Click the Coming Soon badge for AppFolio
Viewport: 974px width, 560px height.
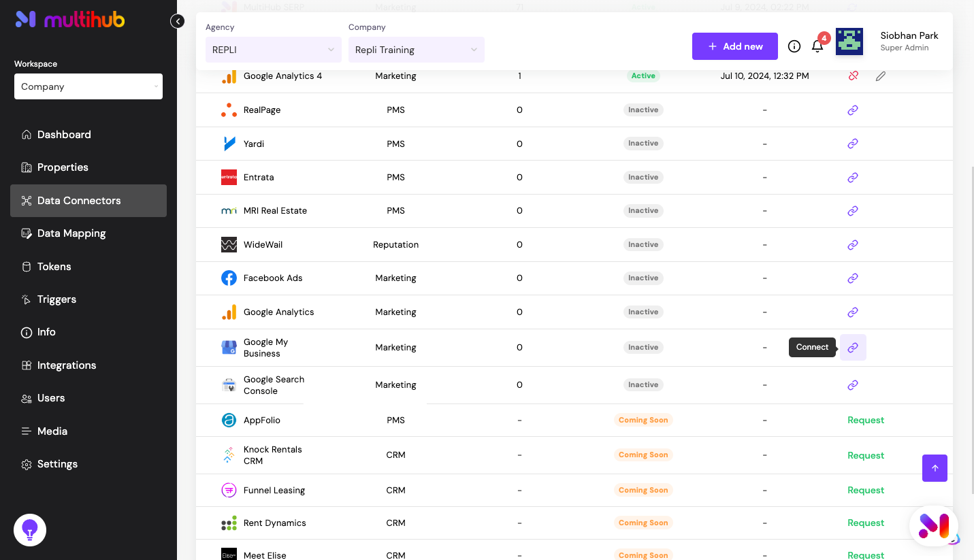(643, 420)
